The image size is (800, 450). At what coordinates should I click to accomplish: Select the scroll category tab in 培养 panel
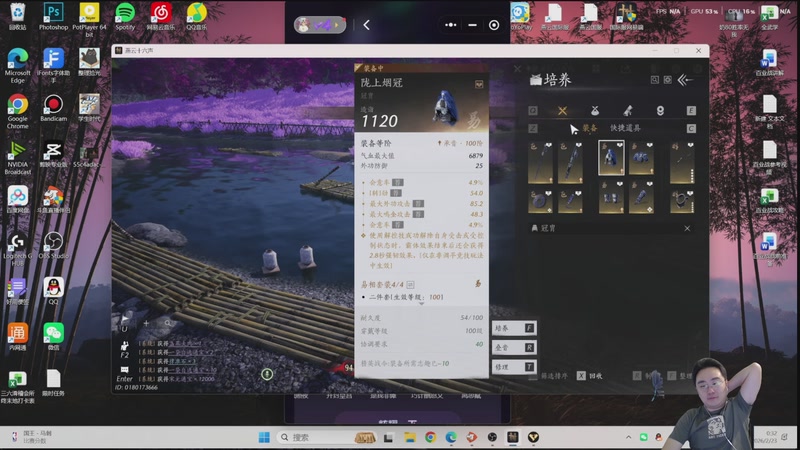tap(628, 111)
